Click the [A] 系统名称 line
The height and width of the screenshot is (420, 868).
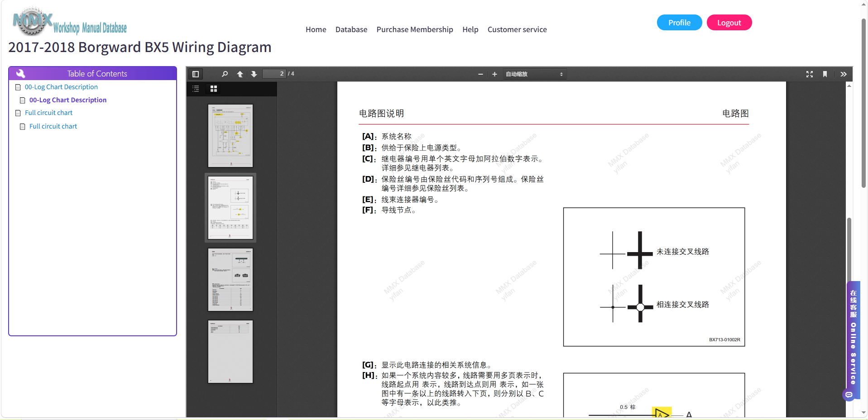[x=387, y=136]
